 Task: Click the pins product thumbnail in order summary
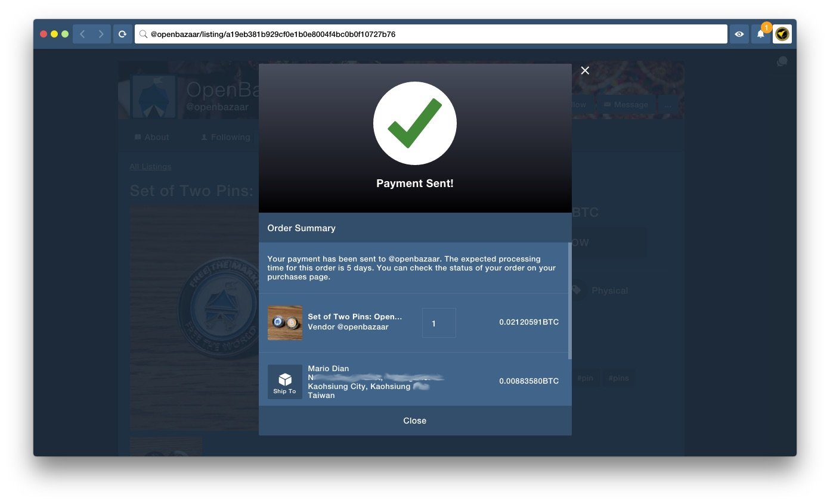click(285, 323)
